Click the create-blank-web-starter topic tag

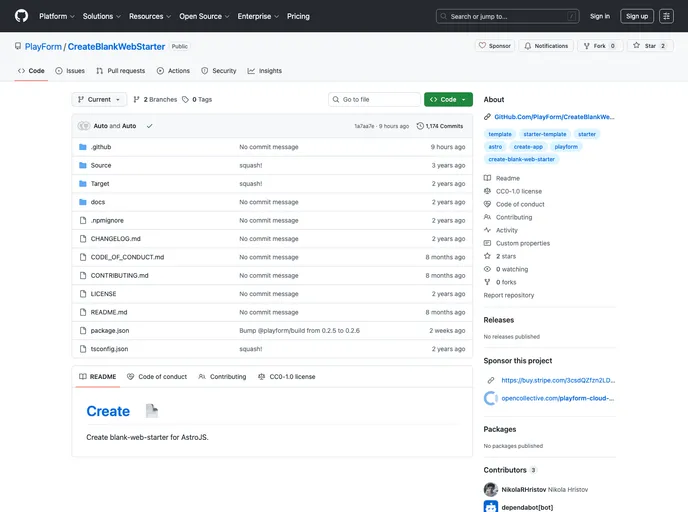[x=521, y=159]
